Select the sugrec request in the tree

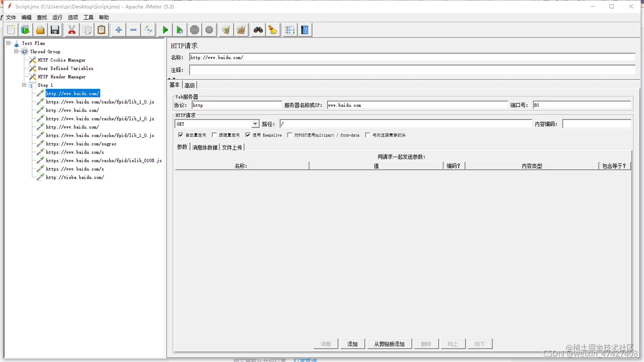pyautogui.click(x=81, y=144)
